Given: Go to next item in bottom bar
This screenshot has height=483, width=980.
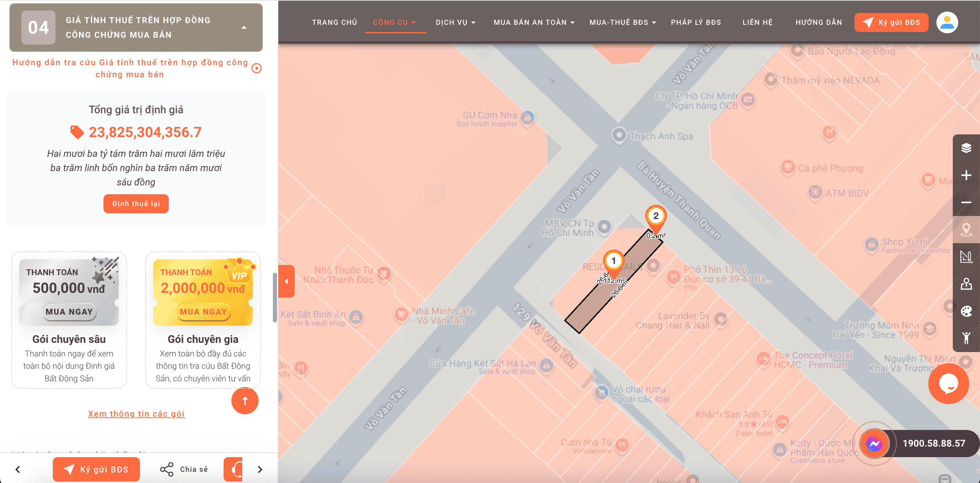Looking at the screenshot, I should pyautogui.click(x=260, y=469).
